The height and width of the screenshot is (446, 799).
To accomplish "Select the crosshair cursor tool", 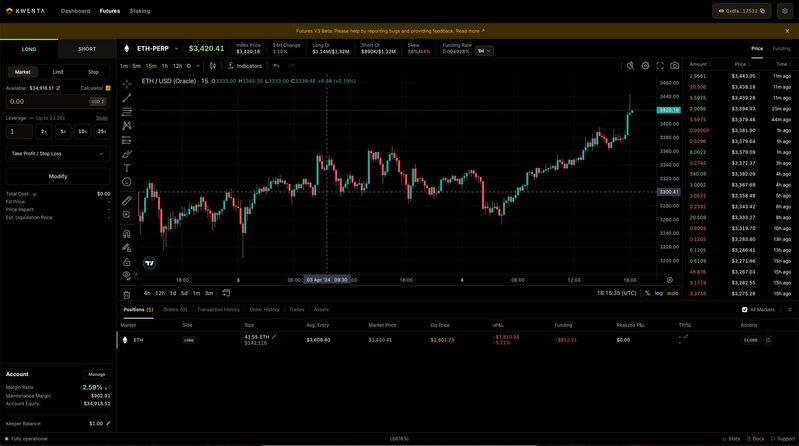I will coord(127,85).
